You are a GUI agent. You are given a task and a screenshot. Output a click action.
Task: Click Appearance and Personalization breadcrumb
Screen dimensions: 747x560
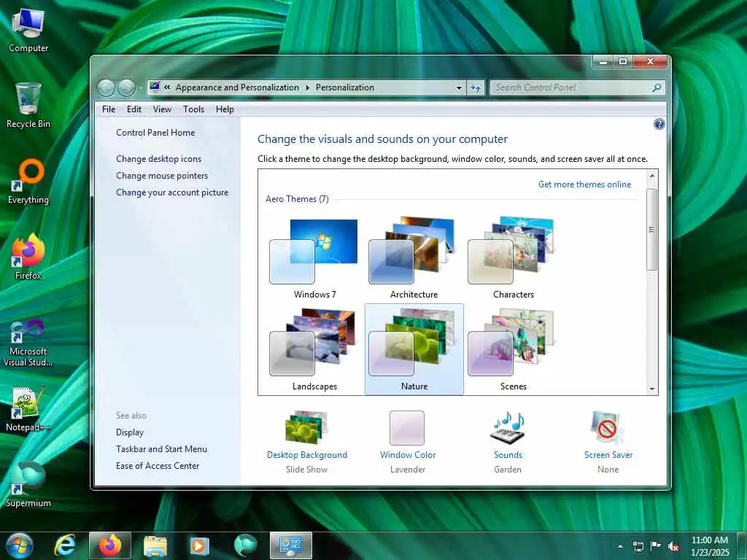[x=237, y=87]
